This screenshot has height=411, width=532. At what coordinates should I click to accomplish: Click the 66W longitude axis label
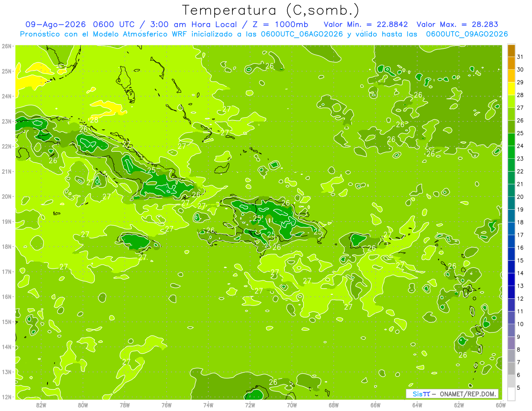pyautogui.click(x=376, y=405)
